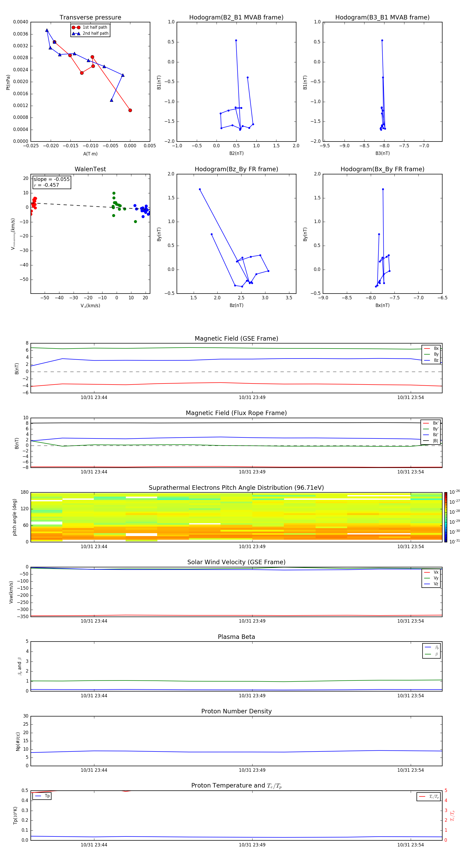Click the 'pitch angle (deg)' axis label
The image size is (473, 868).
pos(14,517)
